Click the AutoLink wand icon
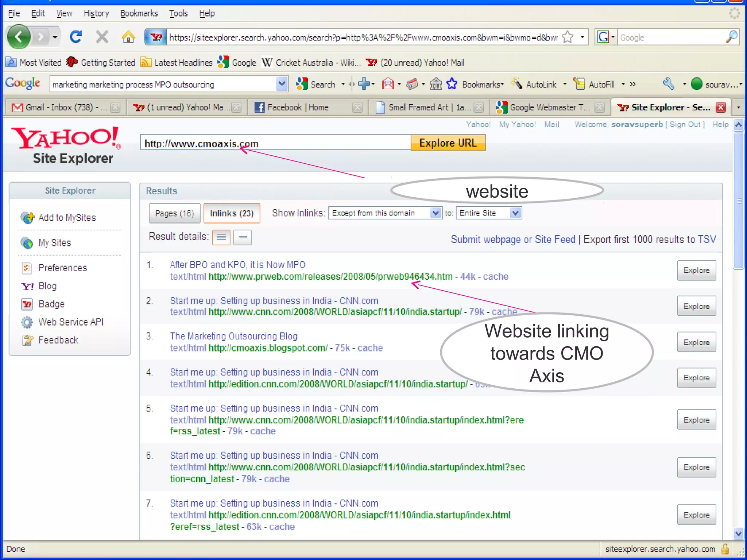Screen dimensions: 747x560 click(516, 84)
